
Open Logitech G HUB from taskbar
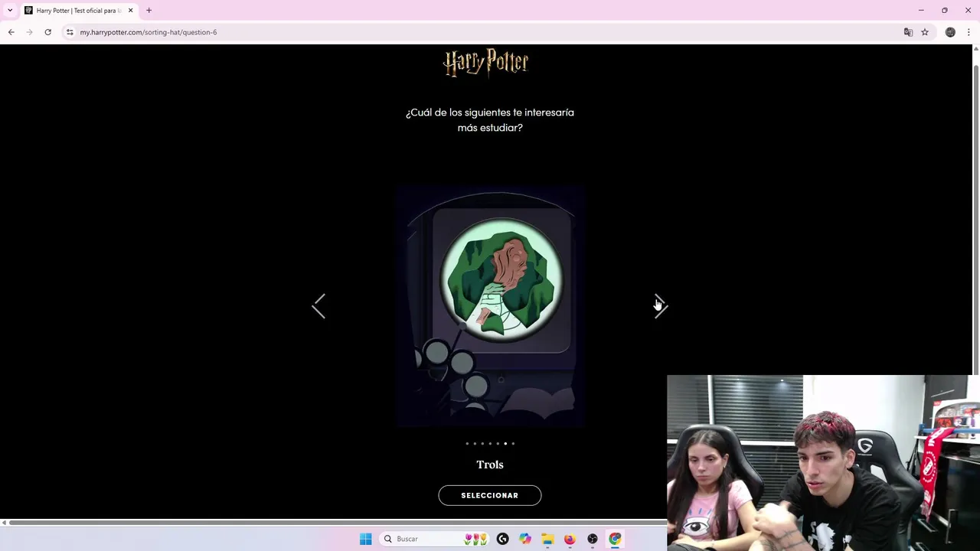point(502,539)
